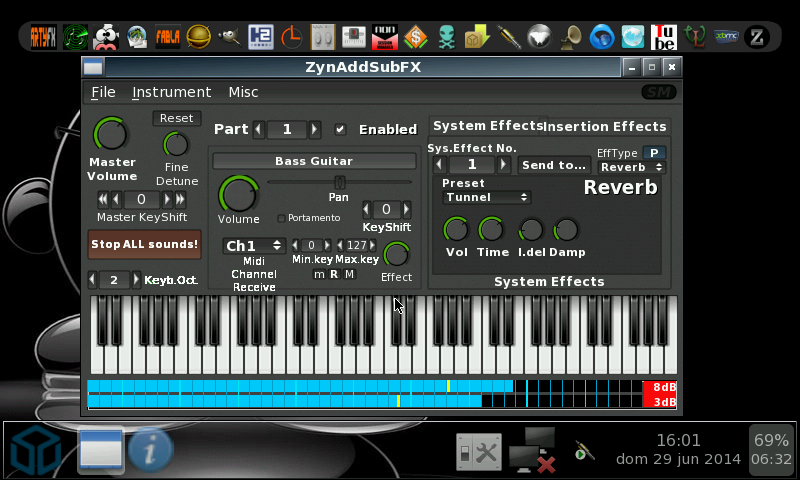Screen dimensions: 800x480
Task: Click the reverb Time knob
Action: [x=491, y=230]
